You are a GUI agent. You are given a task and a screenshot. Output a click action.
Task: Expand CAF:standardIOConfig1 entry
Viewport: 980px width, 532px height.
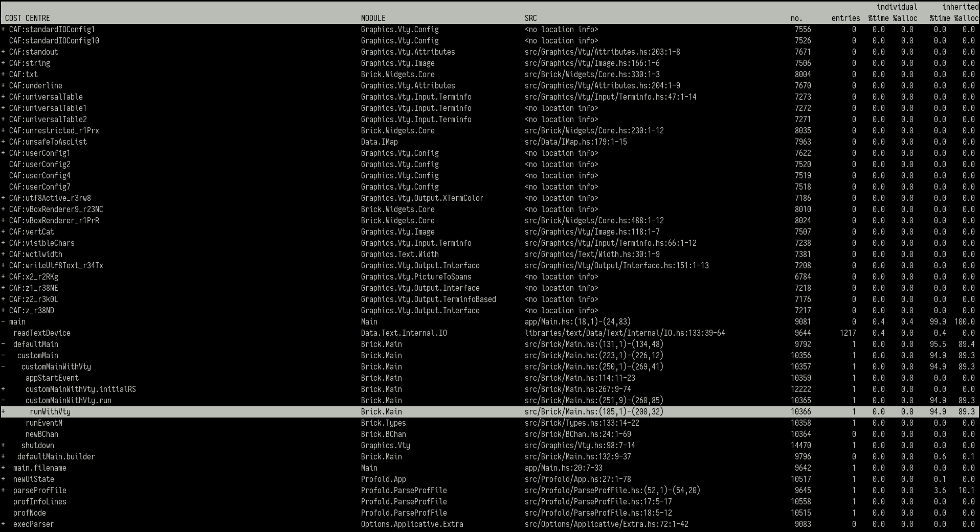point(3,30)
